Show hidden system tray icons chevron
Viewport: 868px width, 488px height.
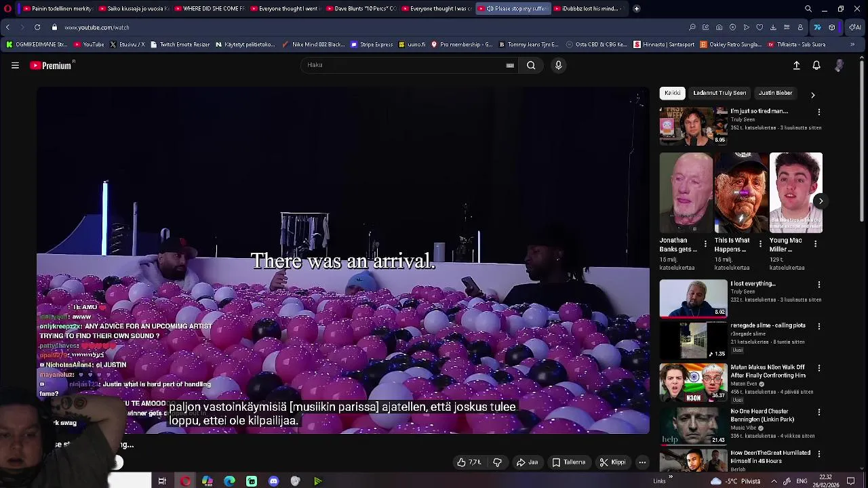[x=774, y=481]
